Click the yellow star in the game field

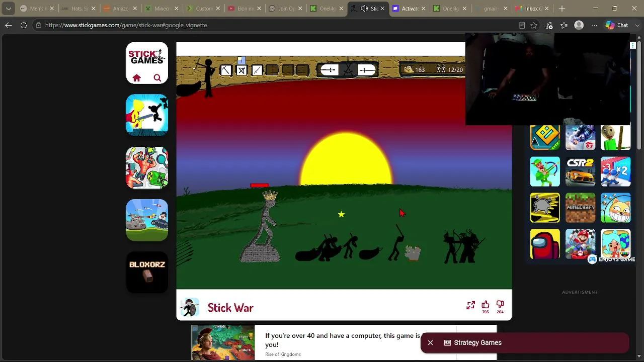[x=341, y=215]
